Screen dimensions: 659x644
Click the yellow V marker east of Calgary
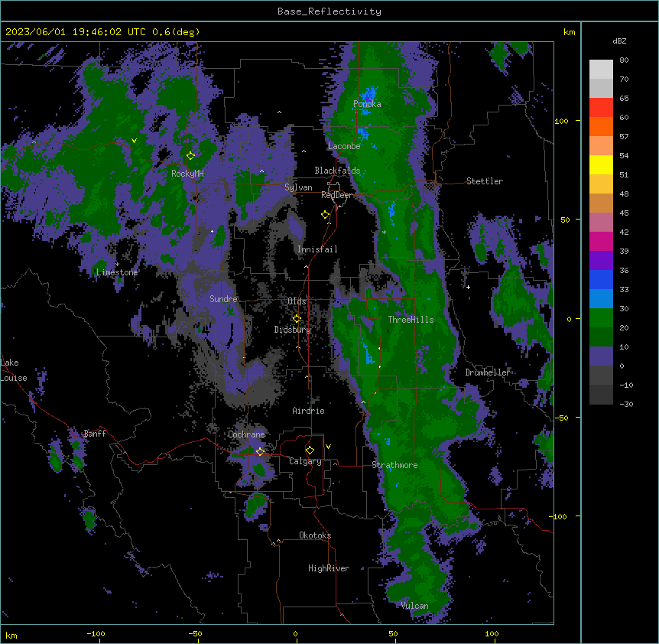tap(328, 447)
